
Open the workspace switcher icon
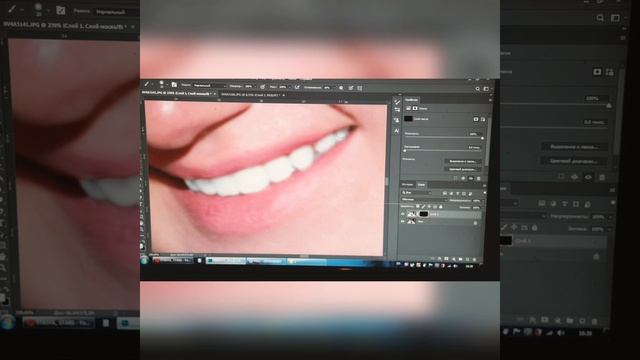coord(486,89)
